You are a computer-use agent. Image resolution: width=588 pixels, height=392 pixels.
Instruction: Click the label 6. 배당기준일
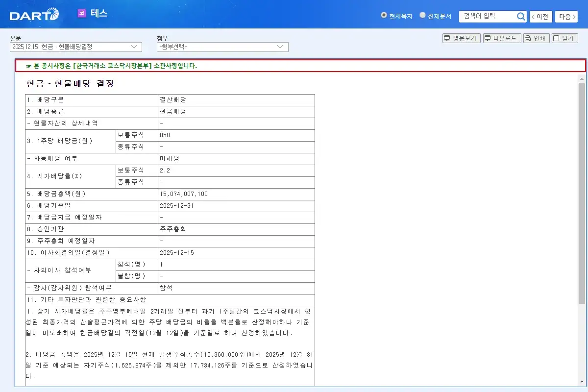coord(49,206)
